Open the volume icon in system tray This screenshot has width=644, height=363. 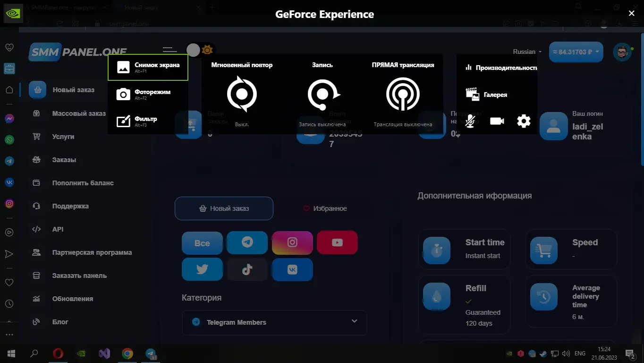tap(566, 353)
